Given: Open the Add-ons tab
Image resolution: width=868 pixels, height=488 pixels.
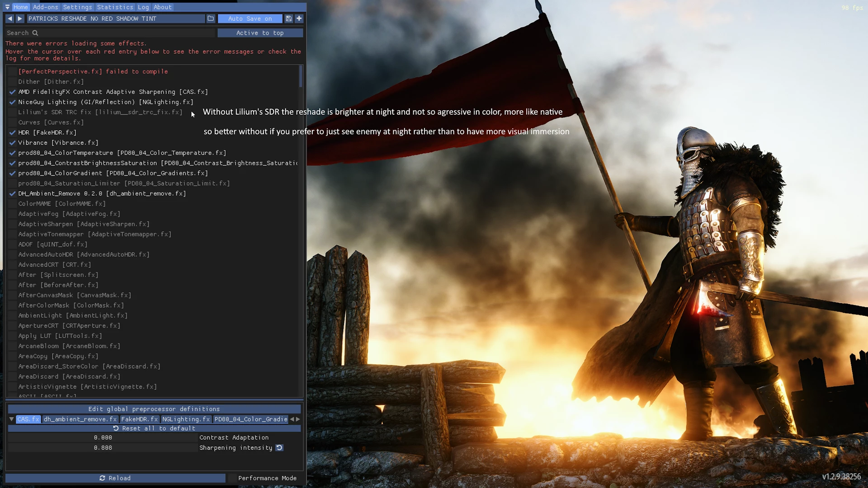Looking at the screenshot, I should tap(46, 7).
